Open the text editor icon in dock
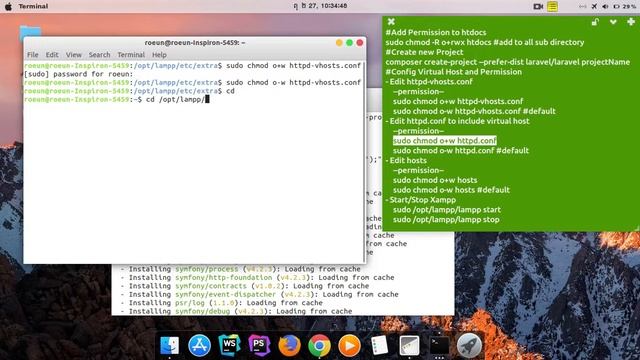Image resolution: width=640 pixels, height=360 pixels. point(409,345)
